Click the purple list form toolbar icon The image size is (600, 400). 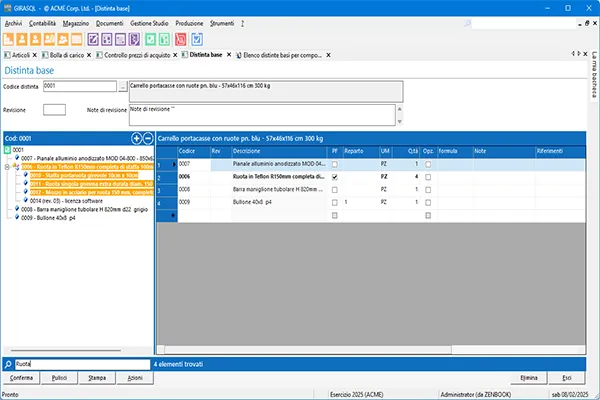121,39
